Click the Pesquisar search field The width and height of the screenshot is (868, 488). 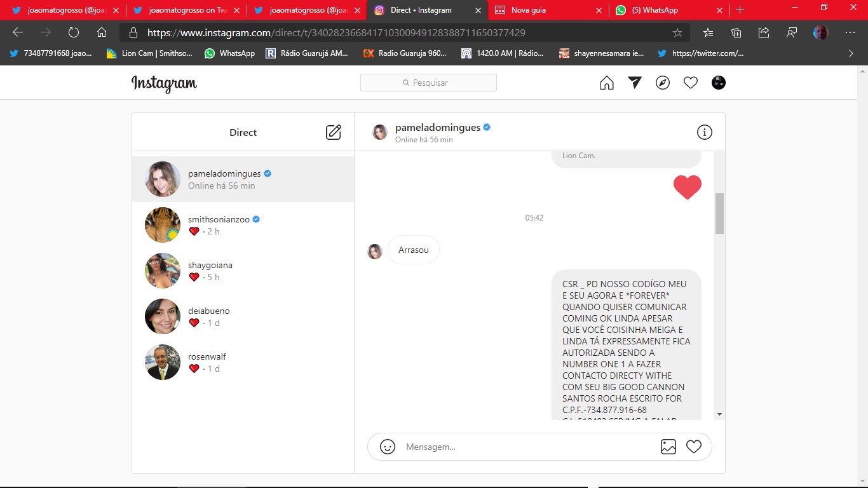click(x=428, y=83)
